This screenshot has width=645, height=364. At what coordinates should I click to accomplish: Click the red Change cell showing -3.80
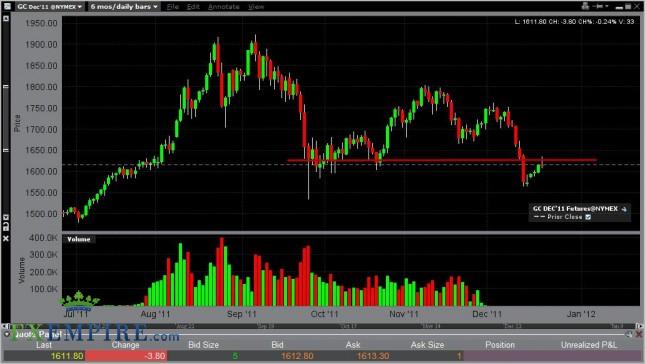point(126,356)
